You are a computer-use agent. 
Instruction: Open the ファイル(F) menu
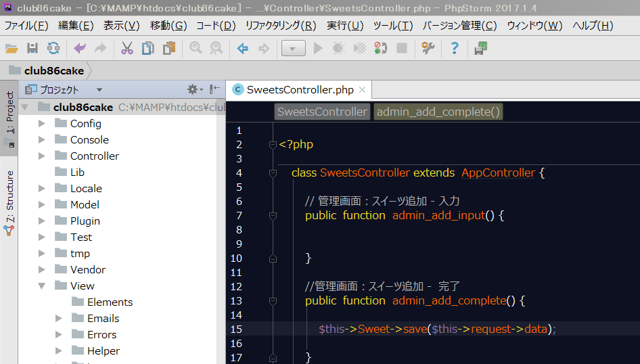tap(26, 26)
